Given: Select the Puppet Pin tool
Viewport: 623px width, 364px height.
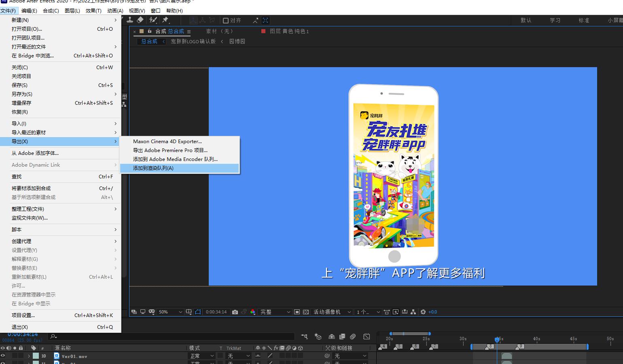Looking at the screenshot, I should click(165, 20).
